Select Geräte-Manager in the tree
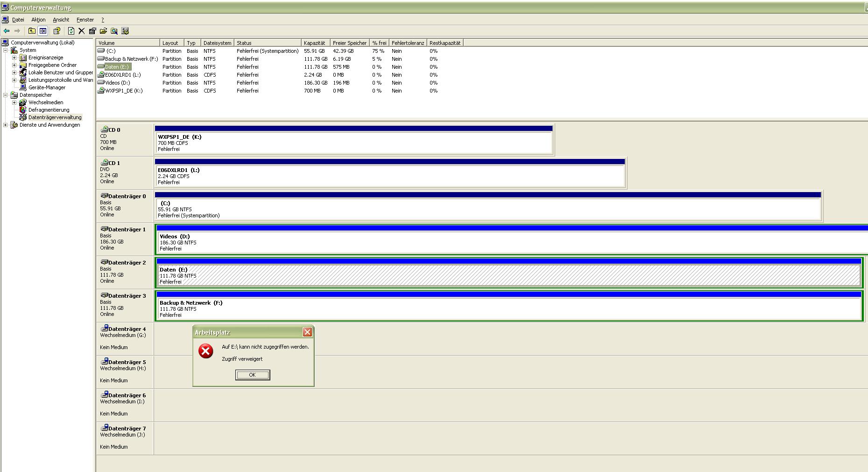This screenshot has width=868, height=472. [x=47, y=87]
